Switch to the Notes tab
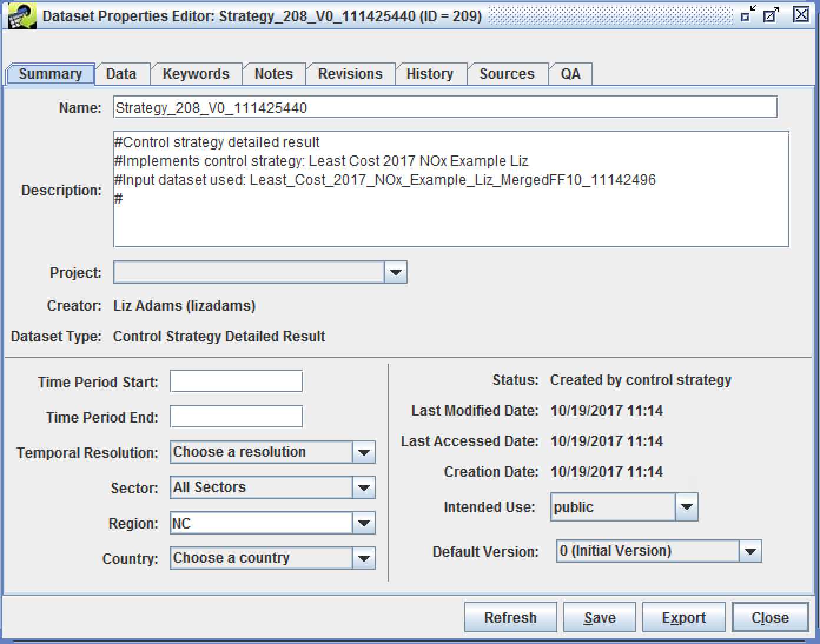Viewport: 820px width, 644px height. (x=274, y=74)
